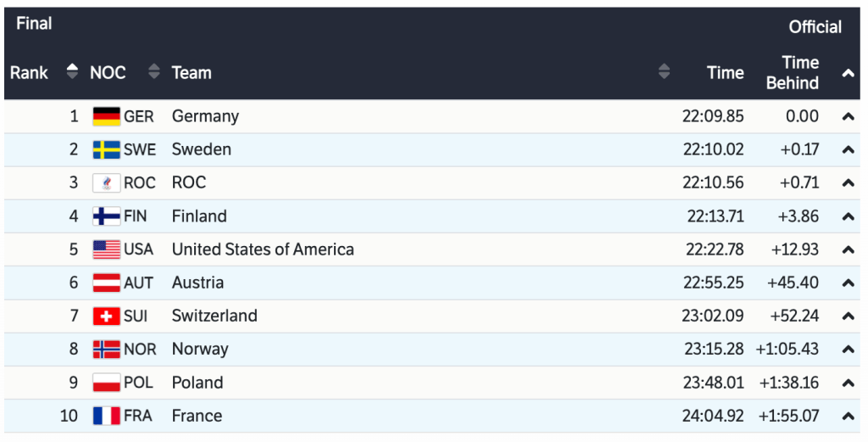Click the Germany flag icon

[107, 116]
